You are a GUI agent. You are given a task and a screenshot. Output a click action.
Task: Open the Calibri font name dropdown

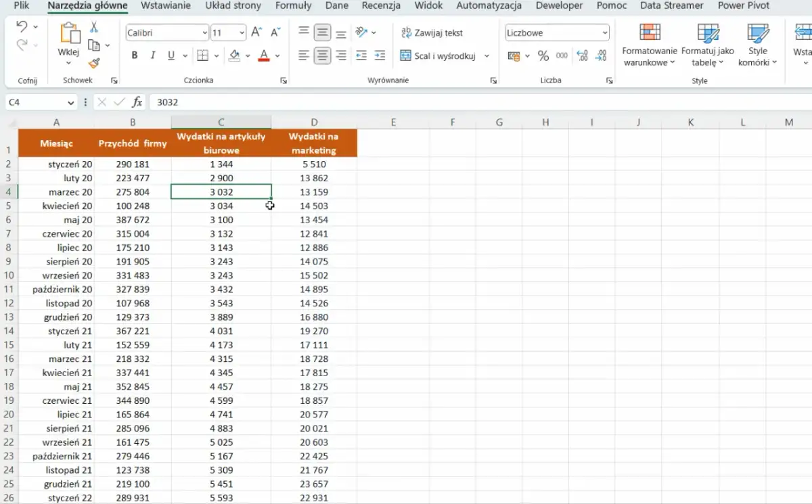pos(204,33)
